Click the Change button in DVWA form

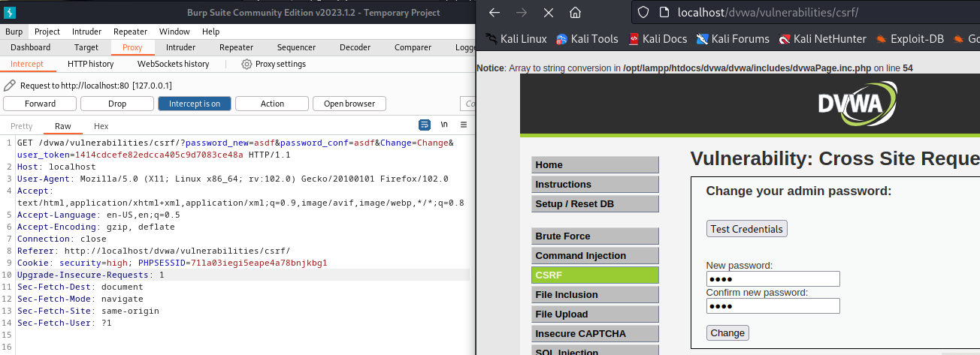pos(727,332)
